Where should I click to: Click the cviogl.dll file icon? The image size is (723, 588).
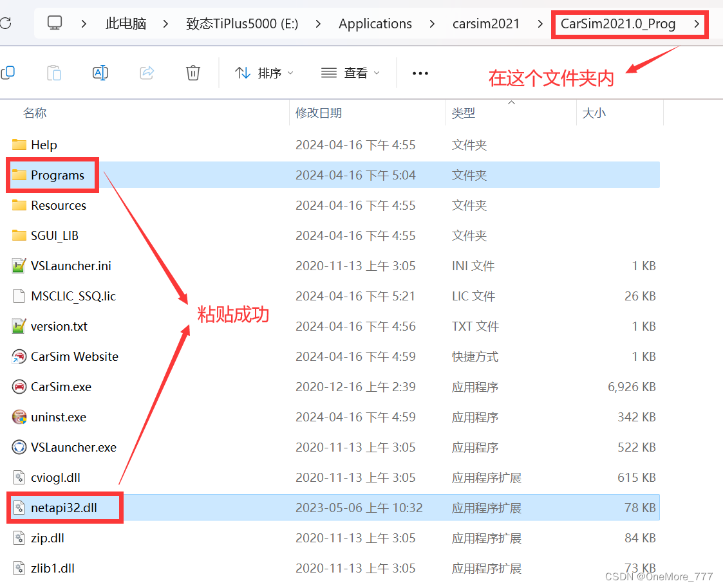[x=19, y=477]
